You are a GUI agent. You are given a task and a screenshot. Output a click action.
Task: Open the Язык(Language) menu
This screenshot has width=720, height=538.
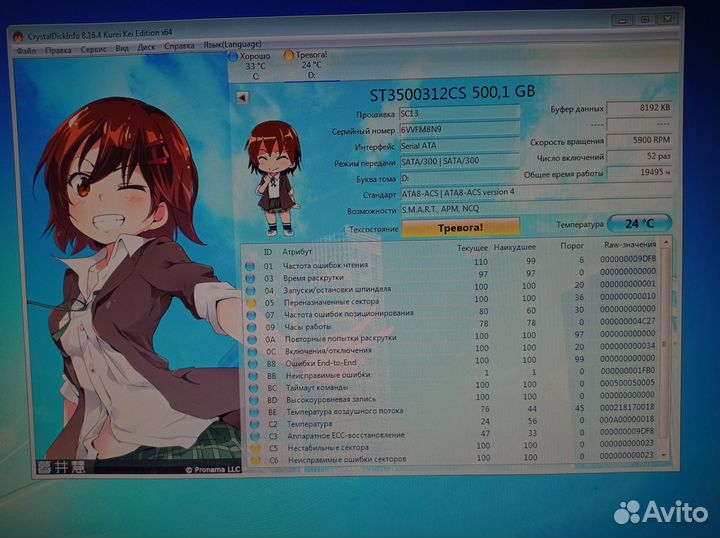point(232,44)
